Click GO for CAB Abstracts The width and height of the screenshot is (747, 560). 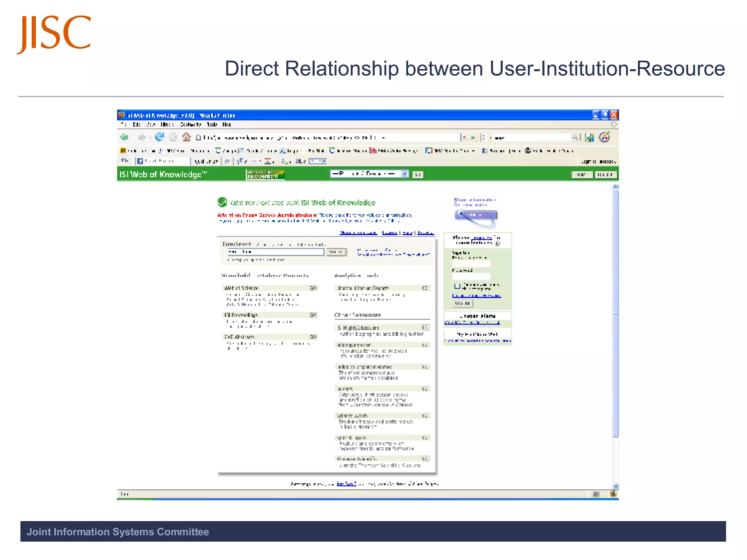point(313,337)
